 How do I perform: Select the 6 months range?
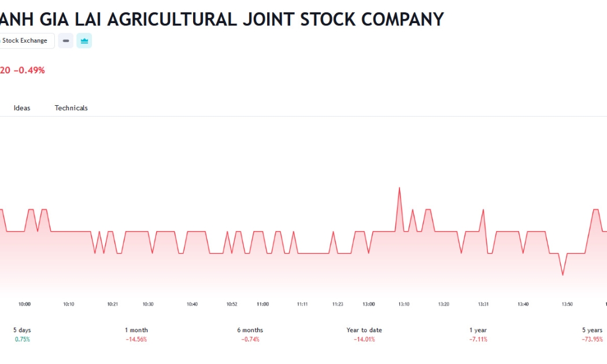click(x=250, y=335)
